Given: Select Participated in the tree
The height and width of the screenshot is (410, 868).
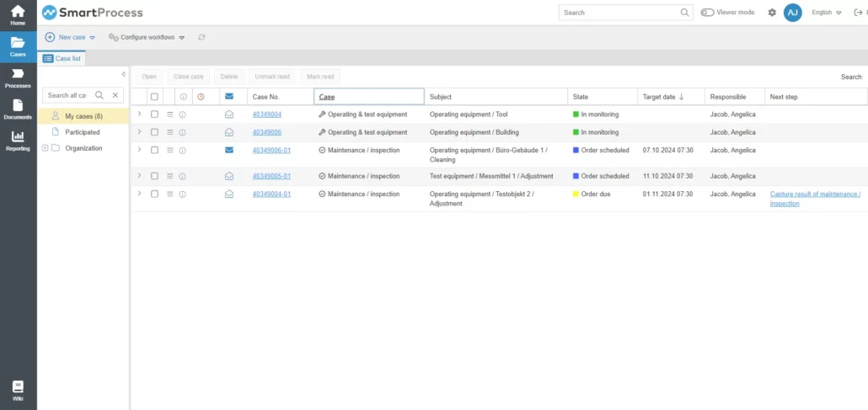Looking at the screenshot, I should 82,132.
